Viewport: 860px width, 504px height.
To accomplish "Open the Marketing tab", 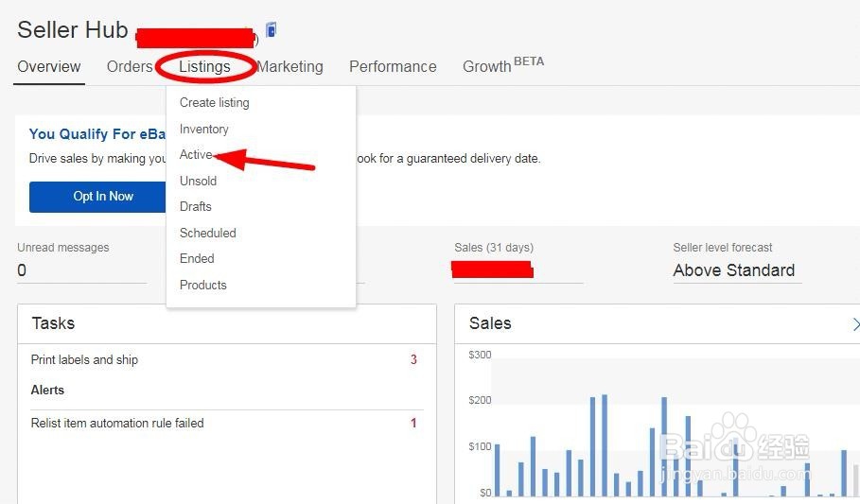I will coord(290,67).
